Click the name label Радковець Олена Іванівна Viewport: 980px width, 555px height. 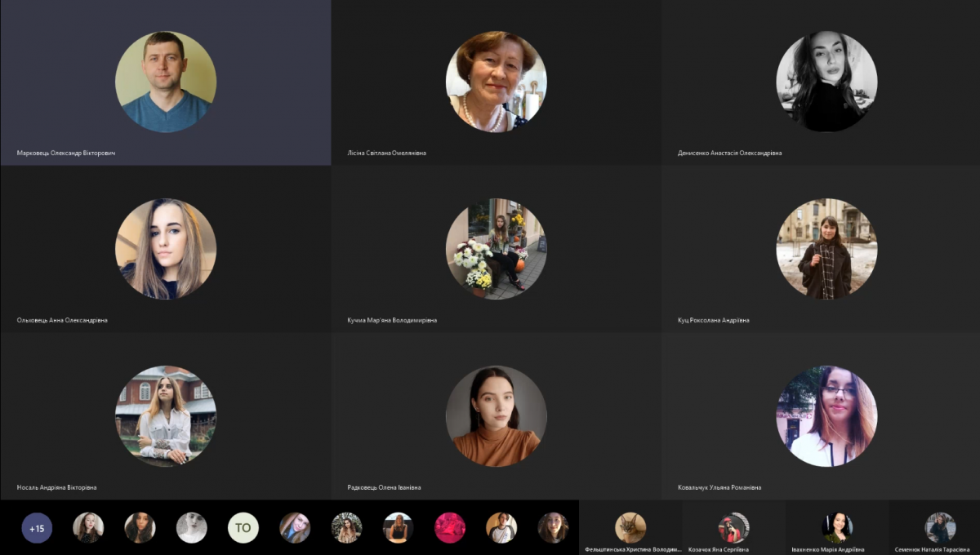(384, 487)
